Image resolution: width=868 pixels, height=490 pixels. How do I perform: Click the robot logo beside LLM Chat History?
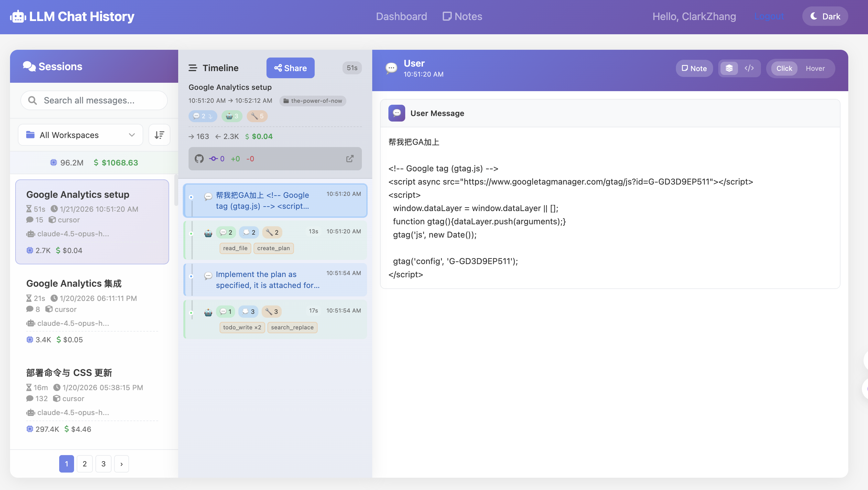pos(18,16)
